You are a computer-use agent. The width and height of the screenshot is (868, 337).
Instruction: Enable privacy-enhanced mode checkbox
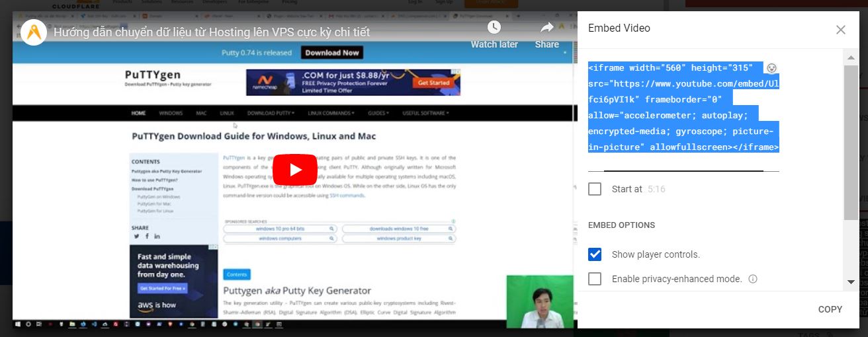click(595, 279)
